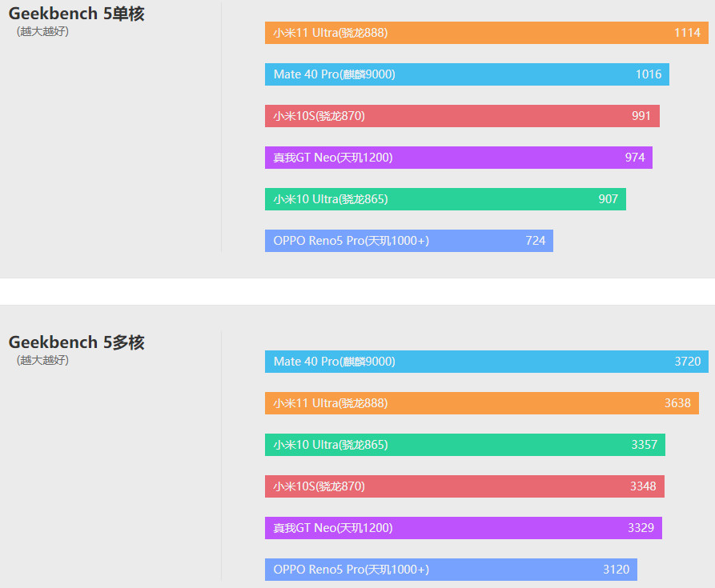Click "(越大越好)" under the Geekbench 5多核 title
Viewport: 715px width, 588px height.
tap(42, 360)
